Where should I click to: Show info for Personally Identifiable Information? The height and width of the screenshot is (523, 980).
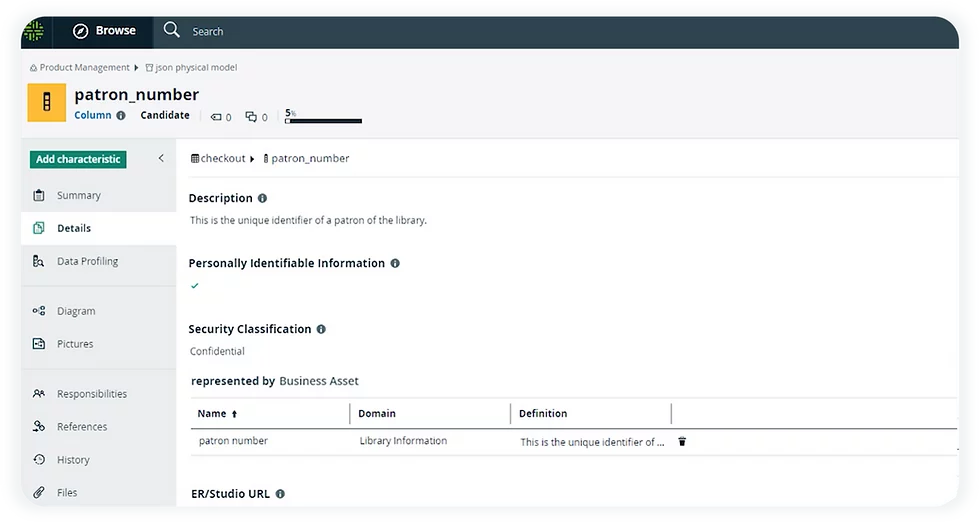(395, 264)
